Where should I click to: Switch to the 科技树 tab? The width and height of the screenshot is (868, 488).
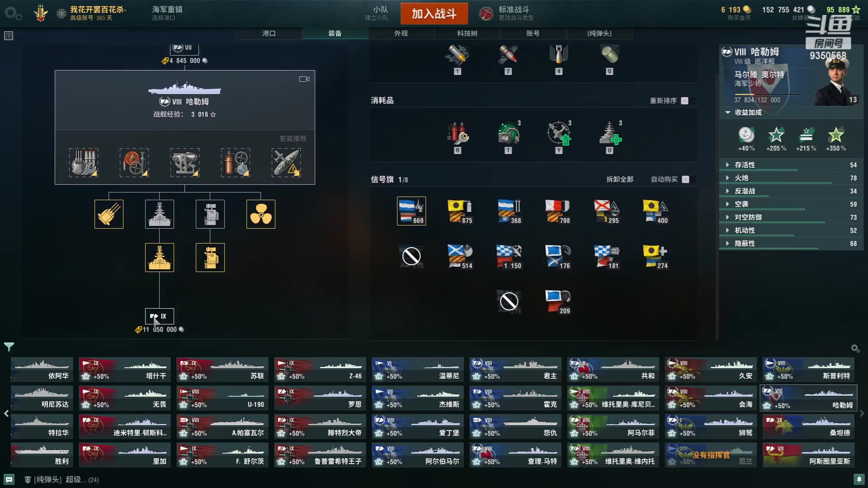click(467, 33)
